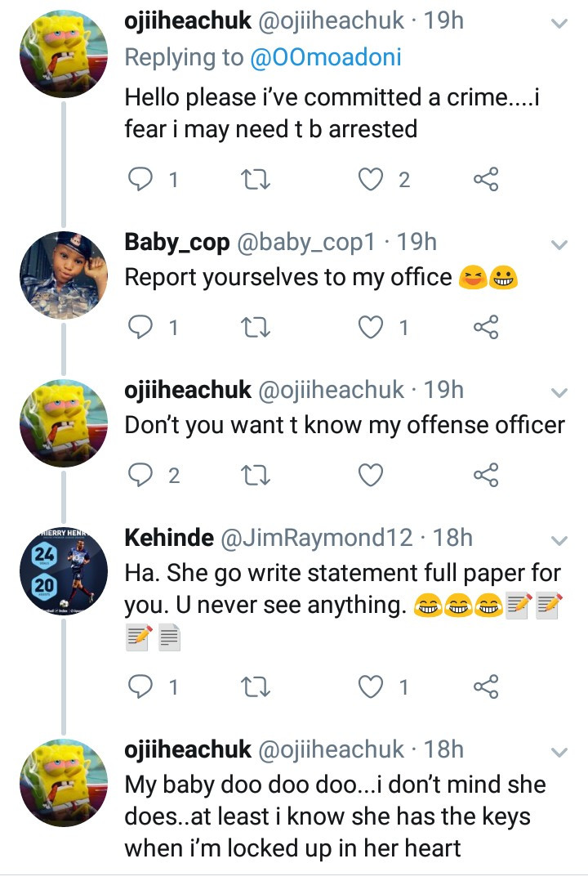Retweet Baby_cop's office tweet
Screen dimensions: 588x881
(x=257, y=327)
